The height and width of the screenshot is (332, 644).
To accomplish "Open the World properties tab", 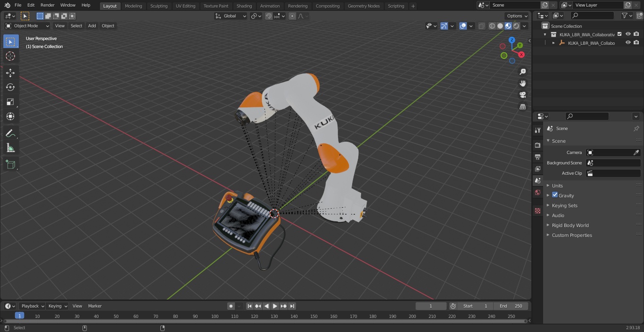I will [537, 192].
